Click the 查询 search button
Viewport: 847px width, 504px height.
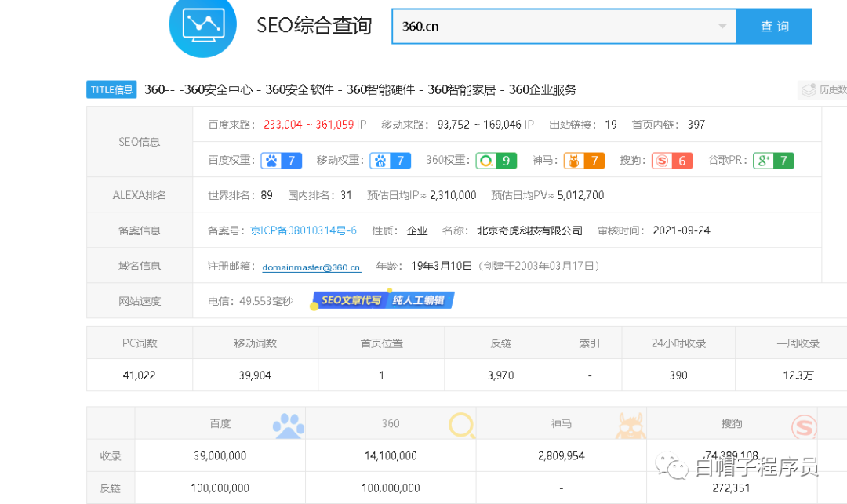pos(774,27)
